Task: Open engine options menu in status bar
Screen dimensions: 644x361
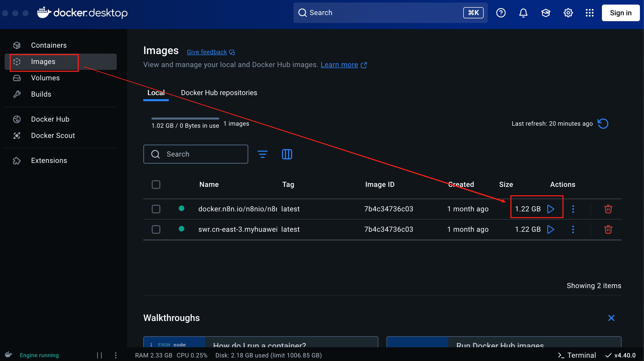Action: point(116,355)
